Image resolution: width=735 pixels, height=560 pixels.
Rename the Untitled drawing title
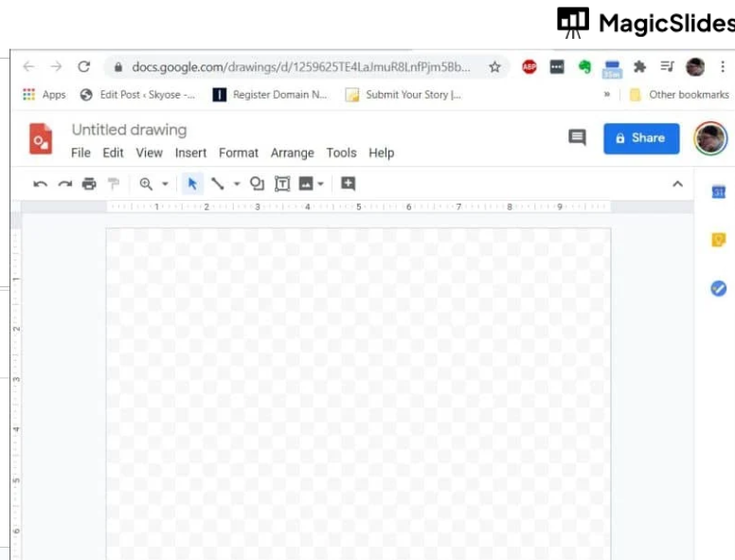coord(130,130)
